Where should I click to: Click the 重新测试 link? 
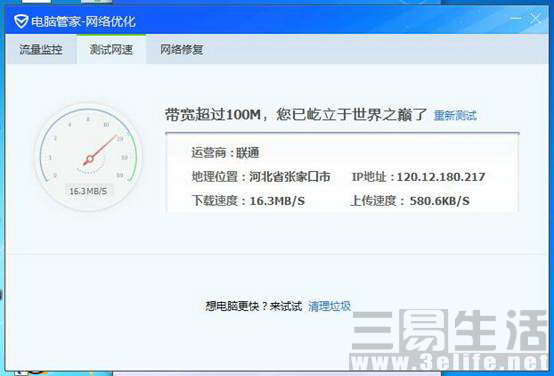455,116
